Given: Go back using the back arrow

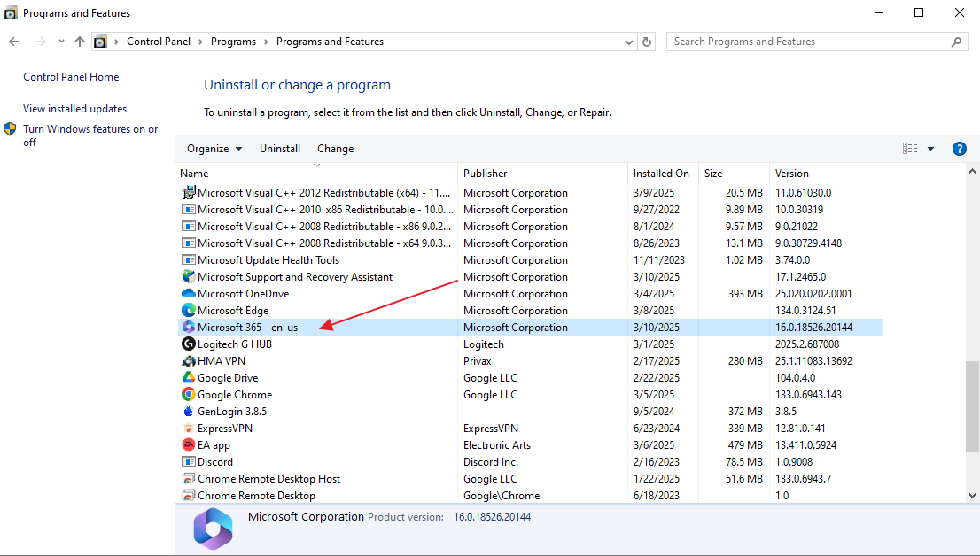Looking at the screenshot, I should tap(14, 42).
